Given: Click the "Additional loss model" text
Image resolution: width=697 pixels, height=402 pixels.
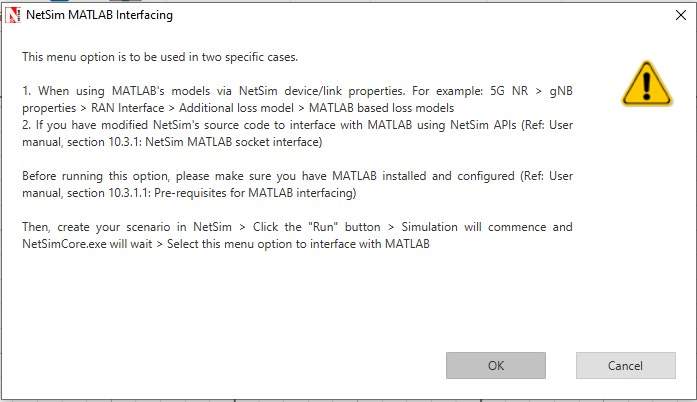Looking at the screenshot, I should click(x=236, y=108).
